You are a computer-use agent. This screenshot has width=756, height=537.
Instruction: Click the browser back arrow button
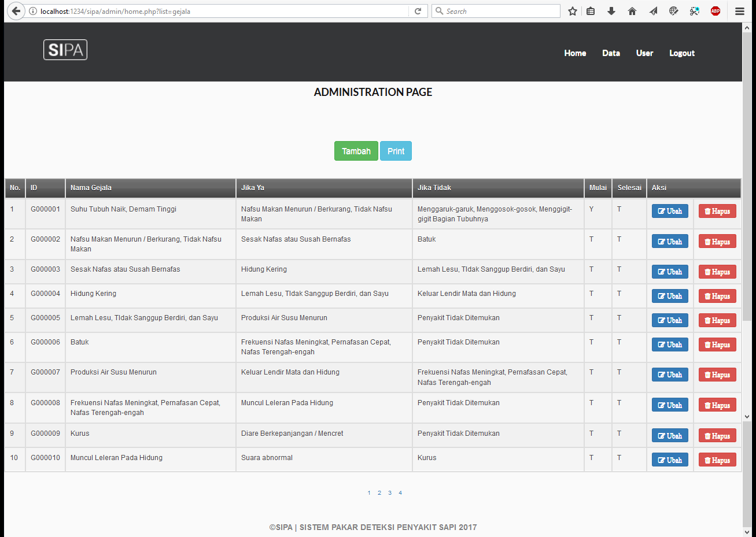(x=16, y=11)
